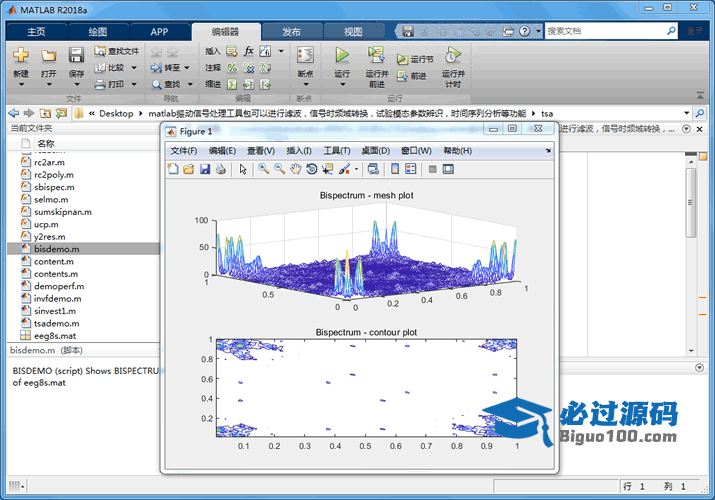This screenshot has height=500, width=715.
Task: Click the Save (保存) disk icon
Action: [x=76, y=55]
